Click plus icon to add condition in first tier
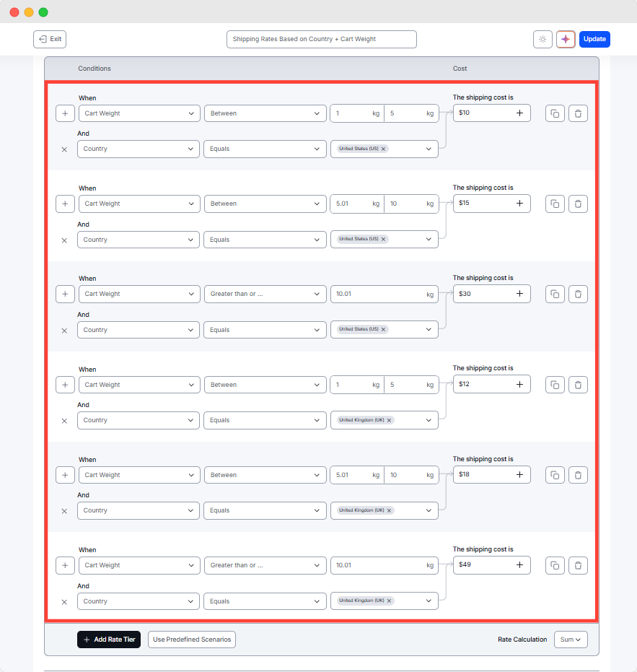This screenshot has height=672, width=637. point(65,113)
